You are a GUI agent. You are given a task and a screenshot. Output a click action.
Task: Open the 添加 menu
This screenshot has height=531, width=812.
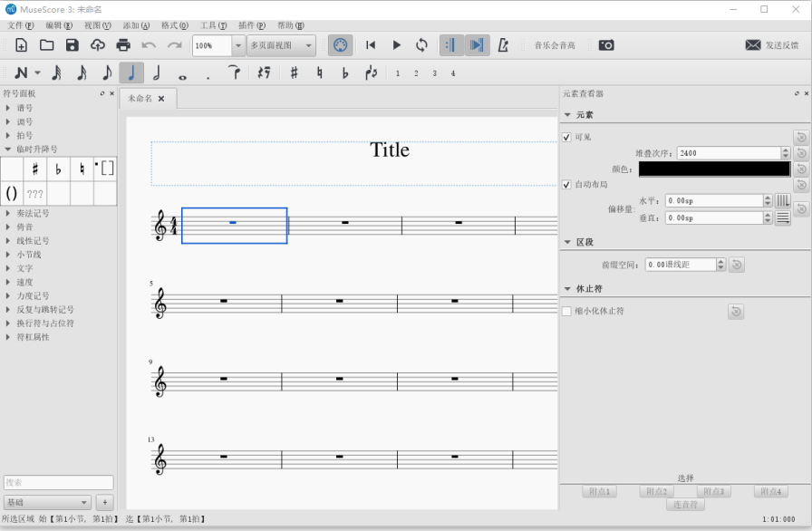tap(136, 25)
